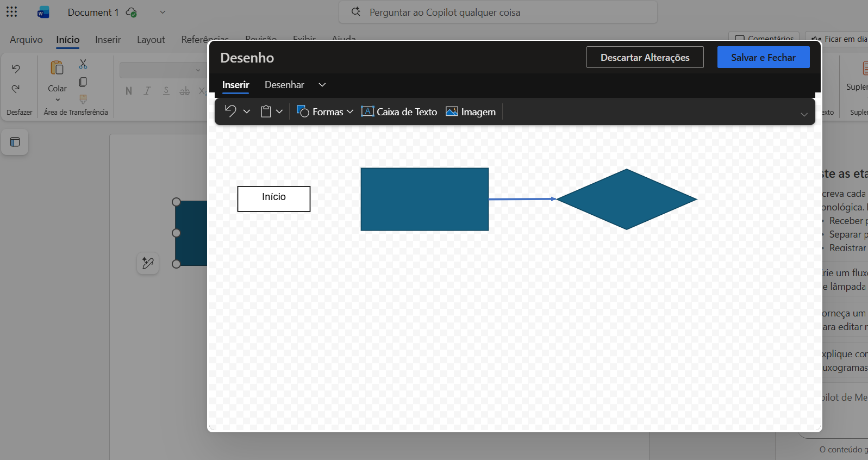Screen dimensions: 868x460
Task: Open the Formas shapes dropdown
Action: (325, 111)
